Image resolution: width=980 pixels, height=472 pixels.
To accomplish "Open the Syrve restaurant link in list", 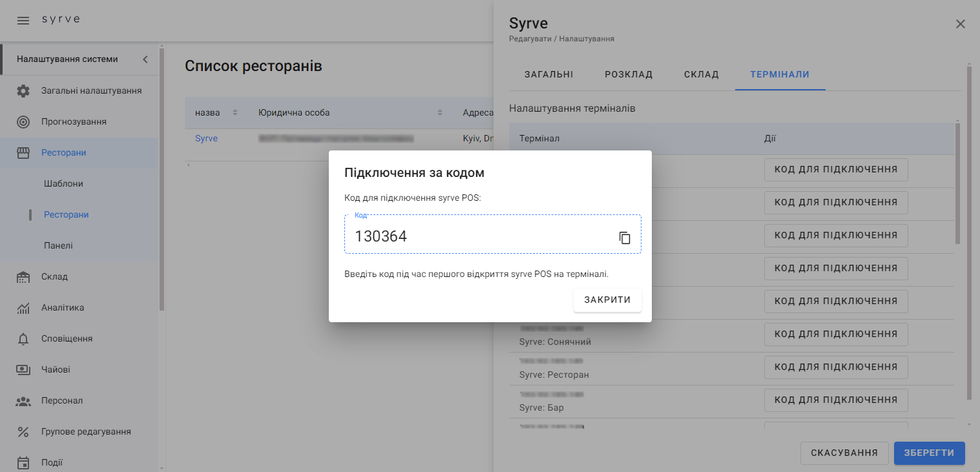I will [x=206, y=139].
